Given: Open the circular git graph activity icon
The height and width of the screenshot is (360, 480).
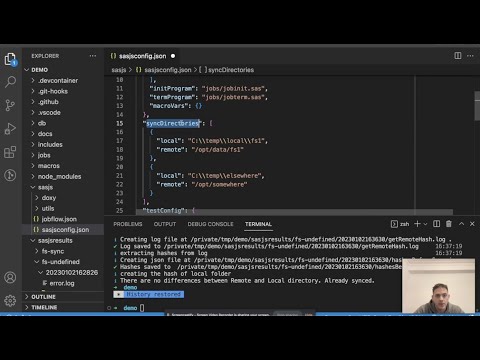Looking at the screenshot, I should pos(10,175).
